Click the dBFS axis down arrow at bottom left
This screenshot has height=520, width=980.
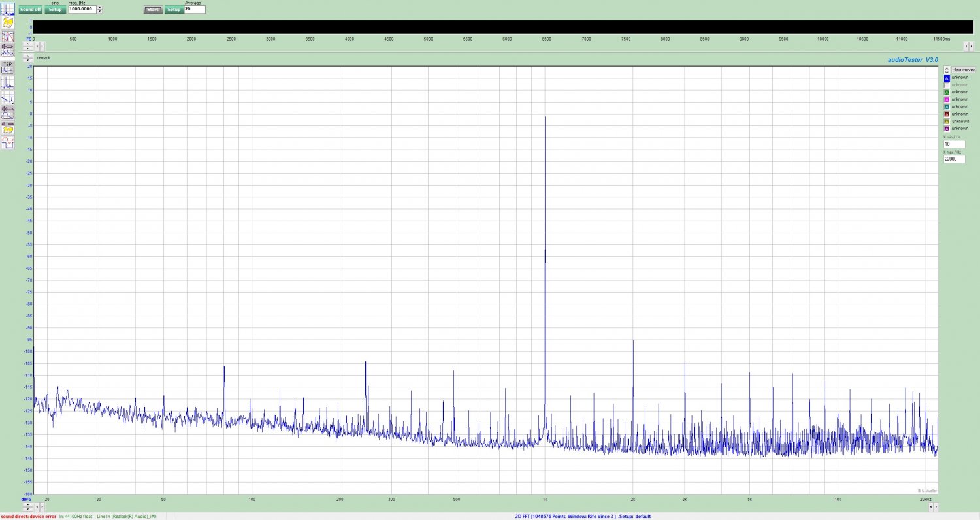(27, 509)
